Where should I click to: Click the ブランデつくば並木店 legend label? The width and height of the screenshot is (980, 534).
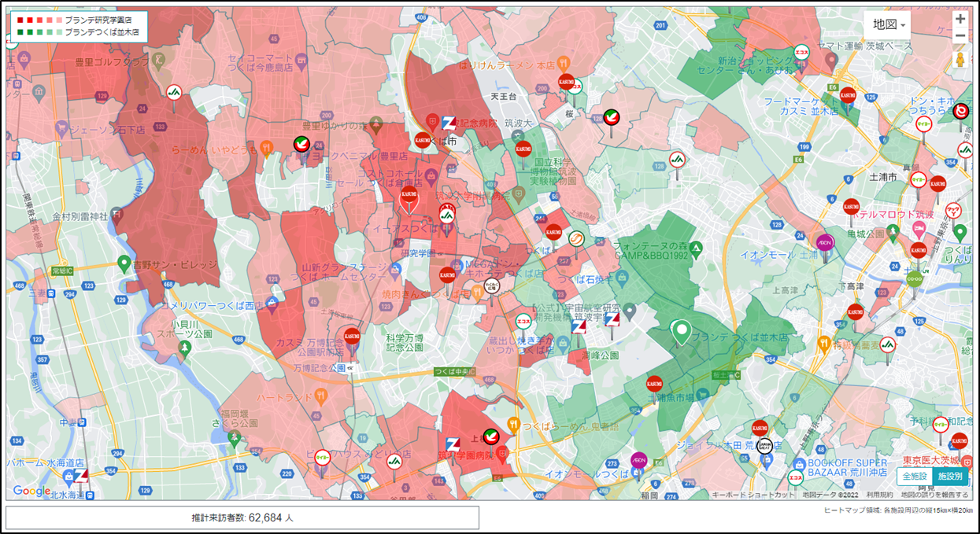pyautogui.click(x=102, y=32)
